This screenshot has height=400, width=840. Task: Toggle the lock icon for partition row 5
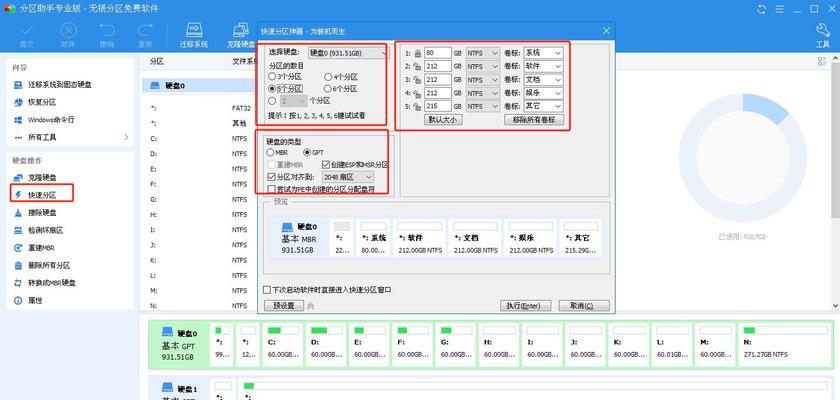[x=418, y=107]
